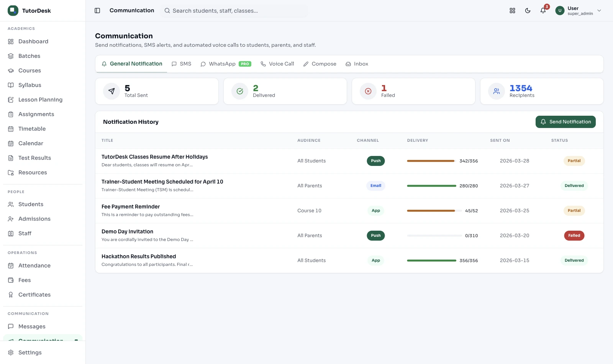The height and width of the screenshot is (364, 613).
Task: Click the Timetable sidebar icon
Action: click(x=11, y=129)
